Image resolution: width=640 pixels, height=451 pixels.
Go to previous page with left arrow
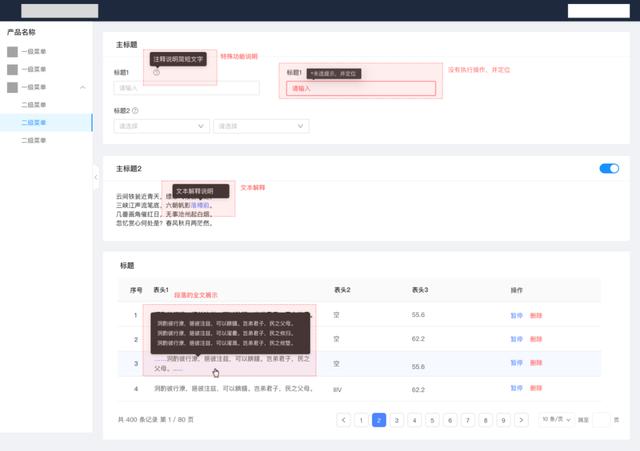[x=344, y=420]
